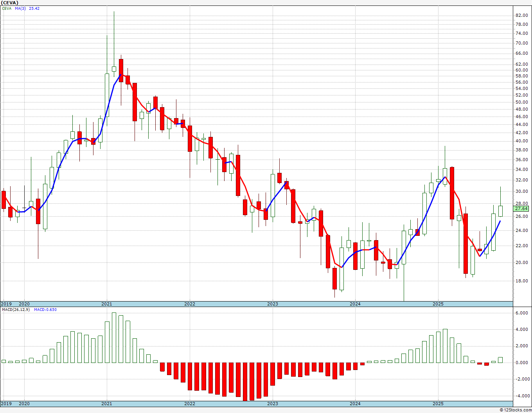Select the MACD:0.650 value readout
Image resolution: width=532 pixels, height=413 pixels.
tap(45, 310)
